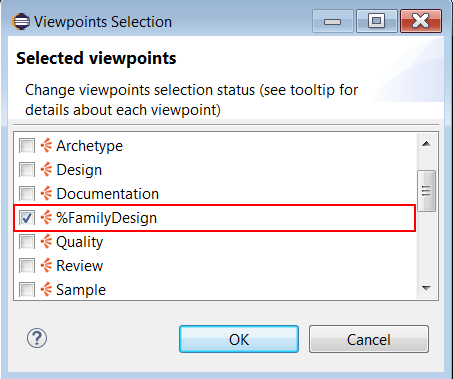Uncheck the %FamilyDesign checkbox

point(27,218)
